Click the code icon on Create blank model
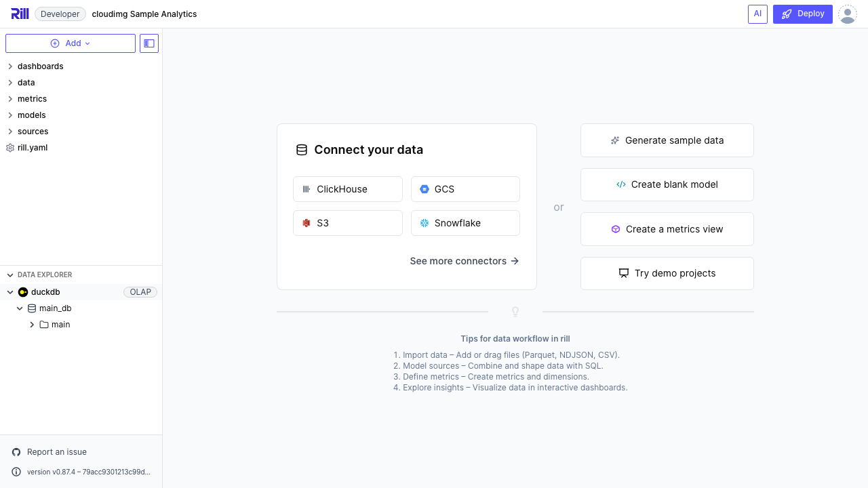 click(621, 184)
